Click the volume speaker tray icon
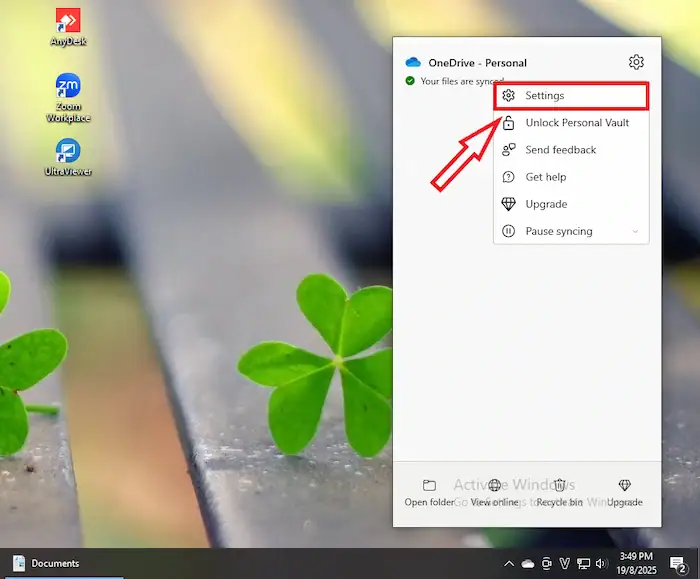Viewport: 700px width, 579px height. [601, 564]
